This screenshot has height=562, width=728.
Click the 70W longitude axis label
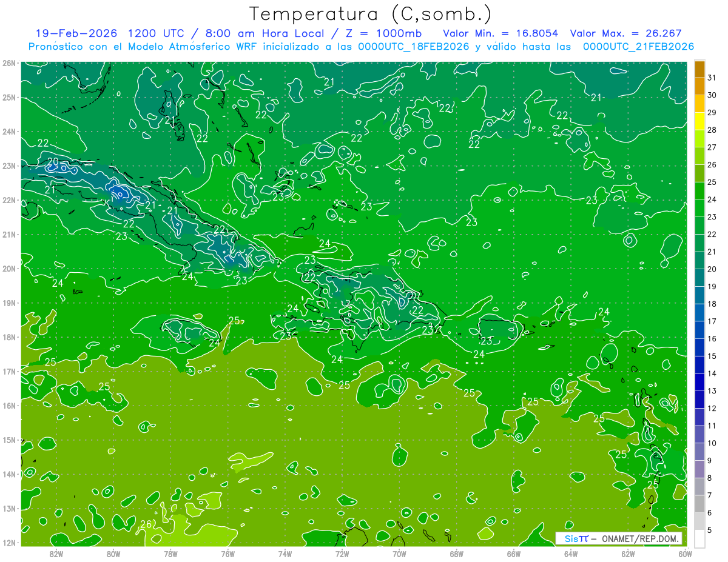pos(399,554)
